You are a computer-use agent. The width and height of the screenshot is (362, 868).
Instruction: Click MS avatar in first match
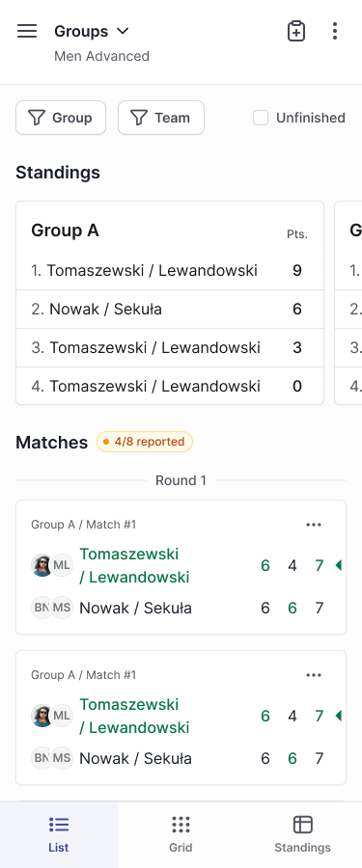point(62,608)
